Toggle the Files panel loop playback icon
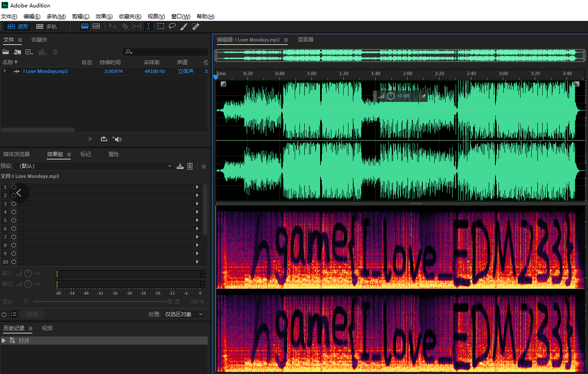Viewport: 588px width, 374px height. [x=104, y=139]
